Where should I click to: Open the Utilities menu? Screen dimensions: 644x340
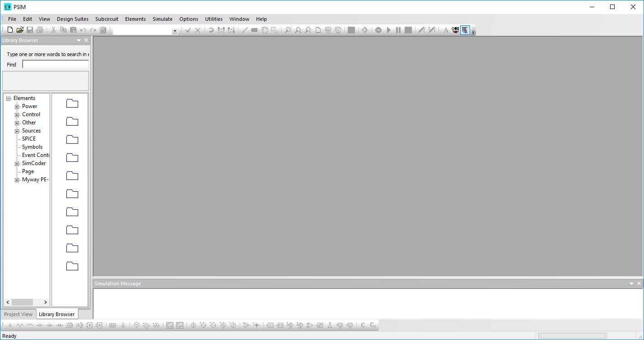[214, 19]
